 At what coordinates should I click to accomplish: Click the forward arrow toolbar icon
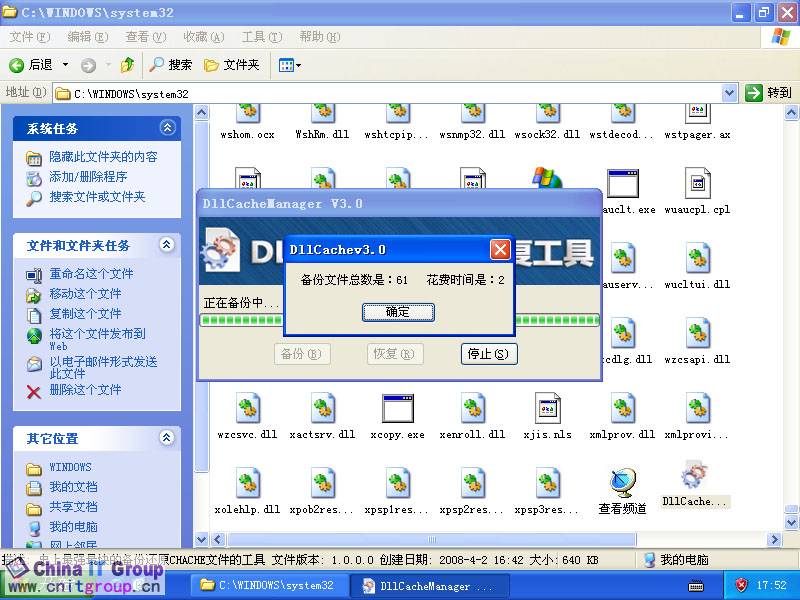coord(88,65)
